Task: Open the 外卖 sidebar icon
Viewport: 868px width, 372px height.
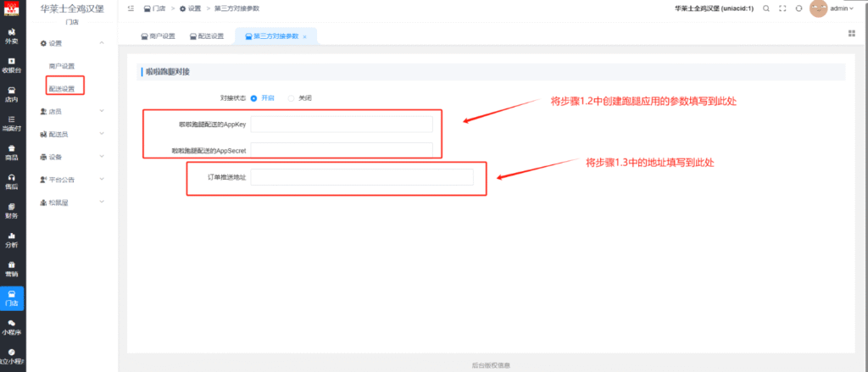Action: pos(11,36)
